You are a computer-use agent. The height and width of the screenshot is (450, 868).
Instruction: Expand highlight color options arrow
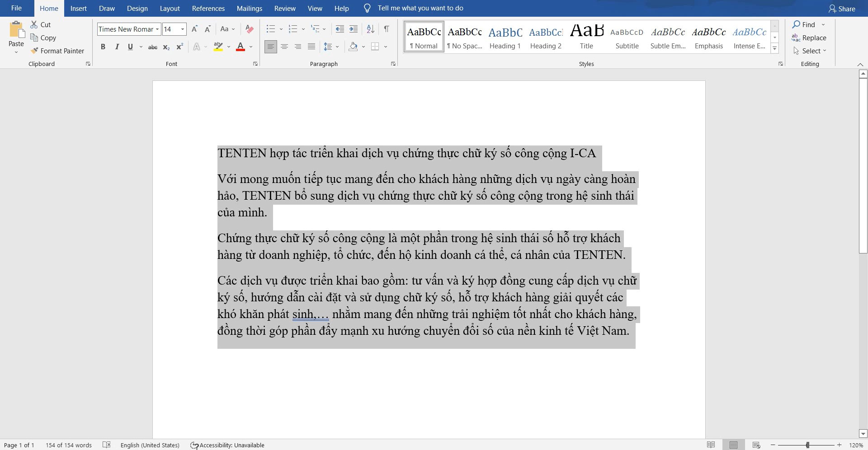229,47
